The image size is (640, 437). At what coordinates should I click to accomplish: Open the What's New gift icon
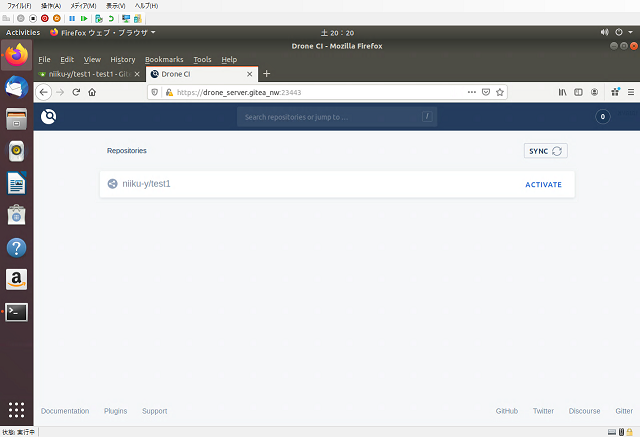coord(615,92)
